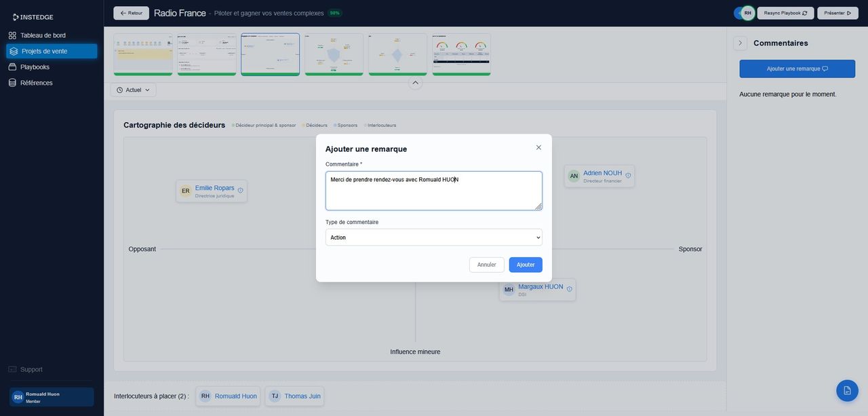Click the info icon beside Emilie Ropars

[x=239, y=190]
